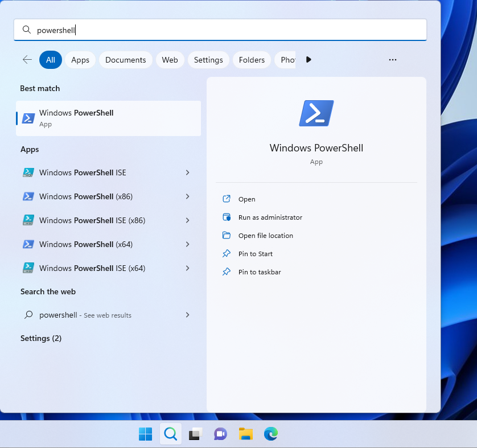This screenshot has height=448, width=477.
Task: Reveal hidden search filter categories
Action: (308, 59)
